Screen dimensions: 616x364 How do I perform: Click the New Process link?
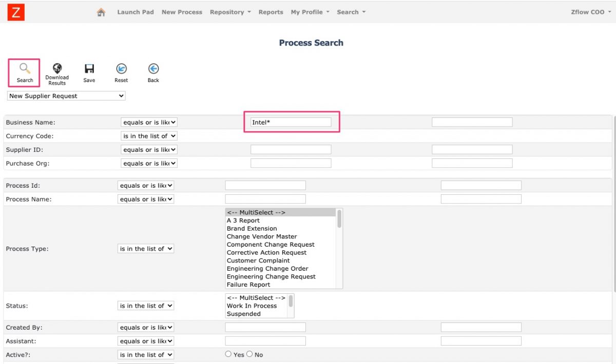[182, 12]
